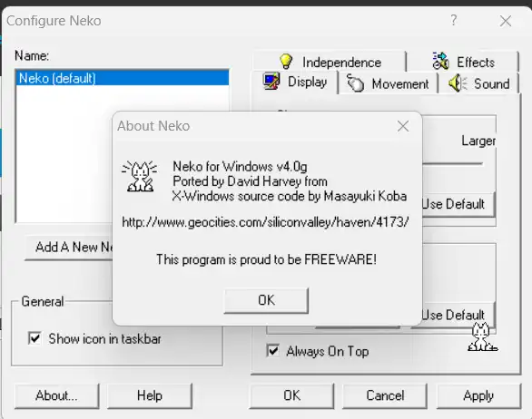Switch to the Sound tab
The image size is (532, 419).
478,83
